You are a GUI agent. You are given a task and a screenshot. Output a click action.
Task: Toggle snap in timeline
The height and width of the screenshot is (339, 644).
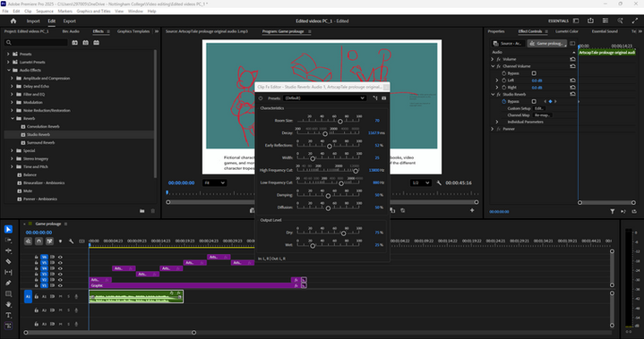[39, 242]
